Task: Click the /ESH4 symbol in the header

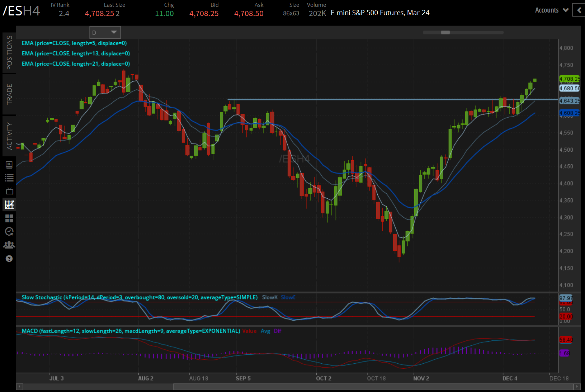Action: point(21,11)
